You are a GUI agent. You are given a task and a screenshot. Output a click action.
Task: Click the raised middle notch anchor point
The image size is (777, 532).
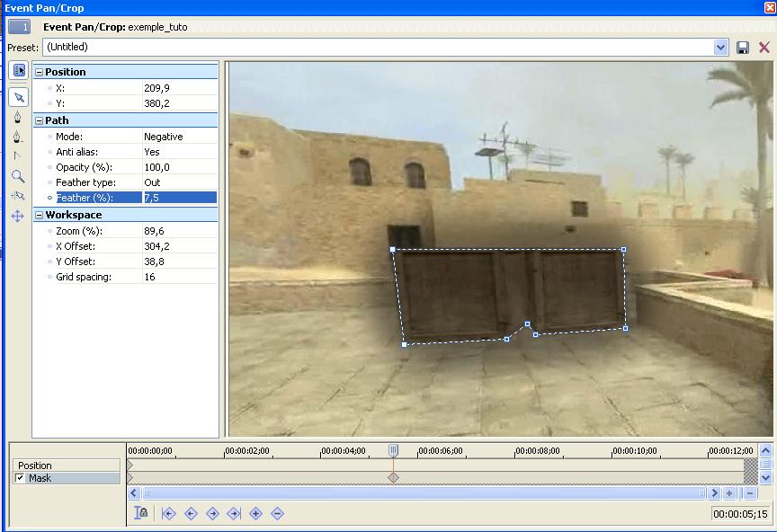(527, 324)
